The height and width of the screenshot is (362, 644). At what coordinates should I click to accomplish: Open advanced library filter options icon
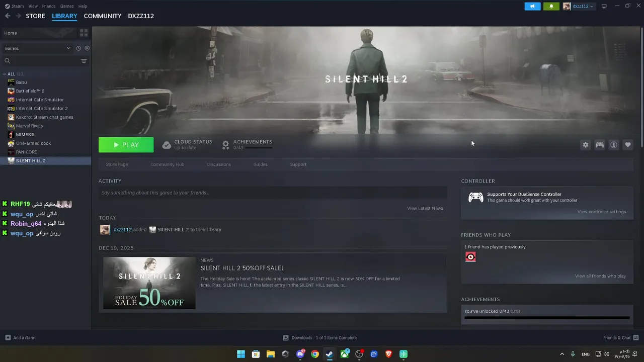click(x=84, y=61)
